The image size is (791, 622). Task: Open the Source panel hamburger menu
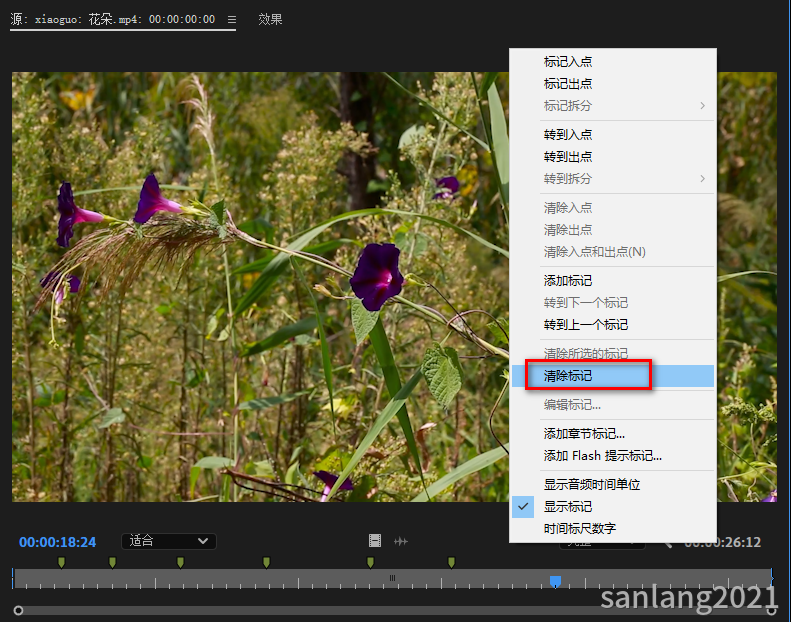[x=232, y=20]
